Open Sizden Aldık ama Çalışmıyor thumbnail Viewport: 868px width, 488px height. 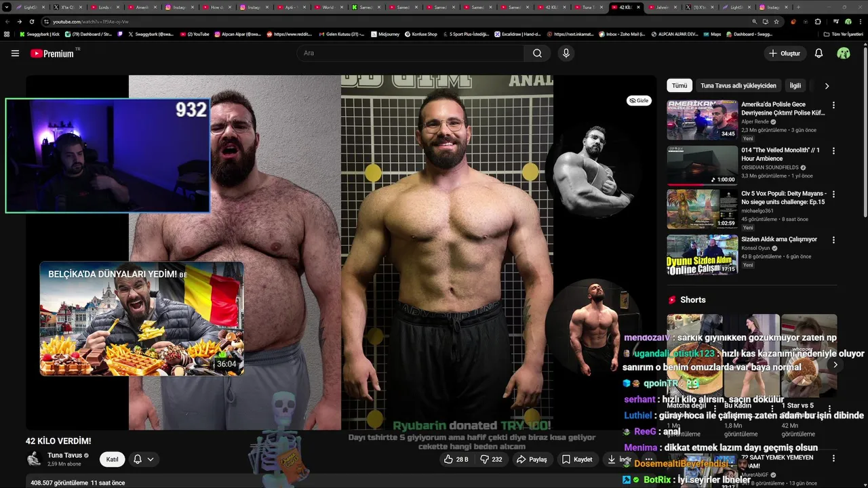coord(702,254)
